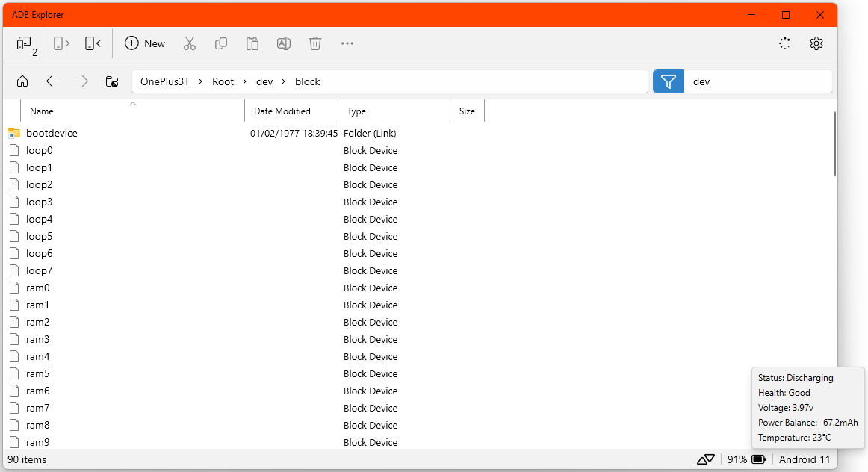Open the Settings gear
The image size is (868, 472).
(x=816, y=43)
